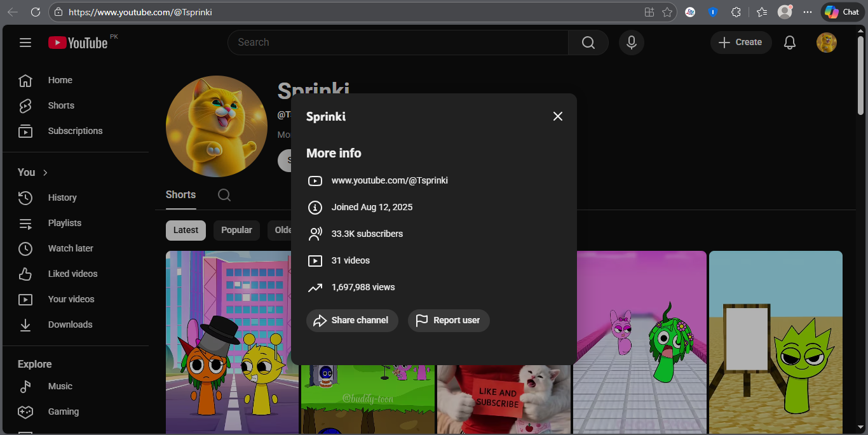This screenshot has width=868, height=435.
Task: Open YouTube Shorts from the sidebar
Action: (x=60, y=105)
